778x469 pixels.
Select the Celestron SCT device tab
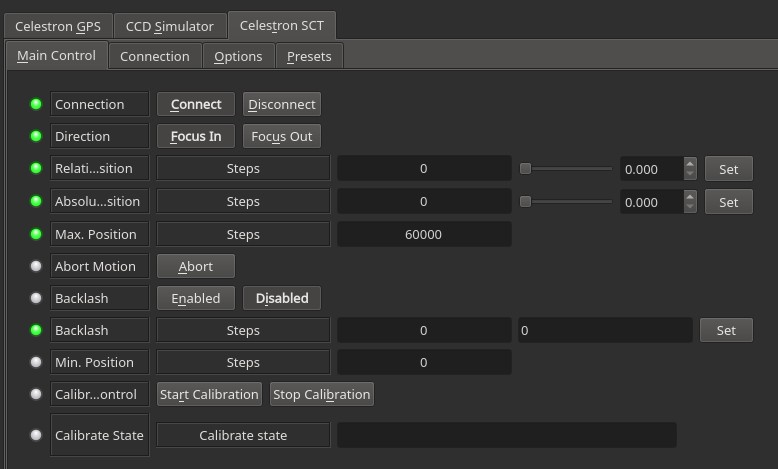[x=282, y=25]
